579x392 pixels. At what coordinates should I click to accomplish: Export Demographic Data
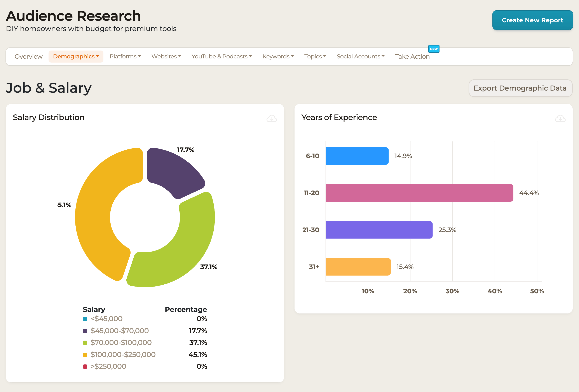click(520, 88)
